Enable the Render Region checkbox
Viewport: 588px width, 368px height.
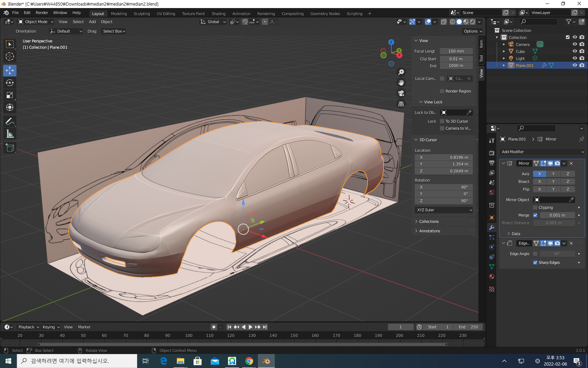click(442, 91)
